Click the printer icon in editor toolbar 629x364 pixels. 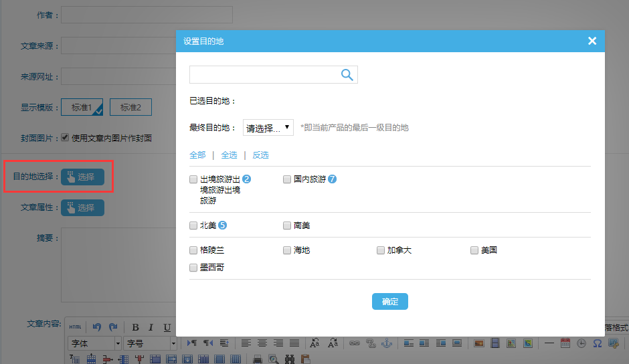pyautogui.click(x=257, y=359)
